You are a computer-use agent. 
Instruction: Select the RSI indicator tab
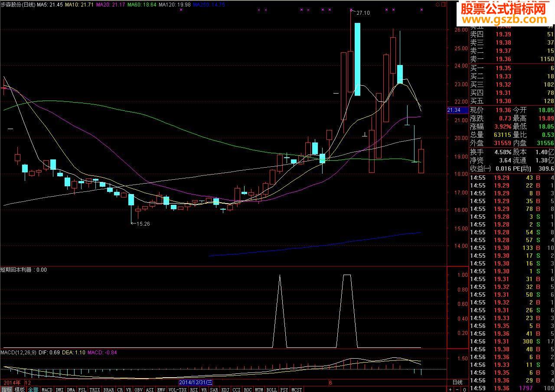click(194, 389)
